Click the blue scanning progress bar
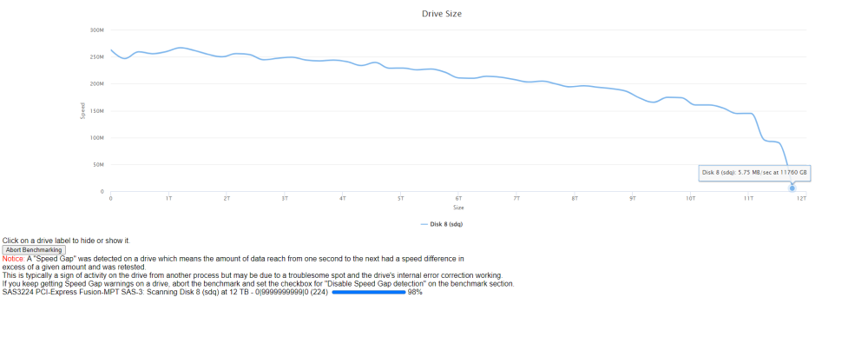 (x=369, y=293)
